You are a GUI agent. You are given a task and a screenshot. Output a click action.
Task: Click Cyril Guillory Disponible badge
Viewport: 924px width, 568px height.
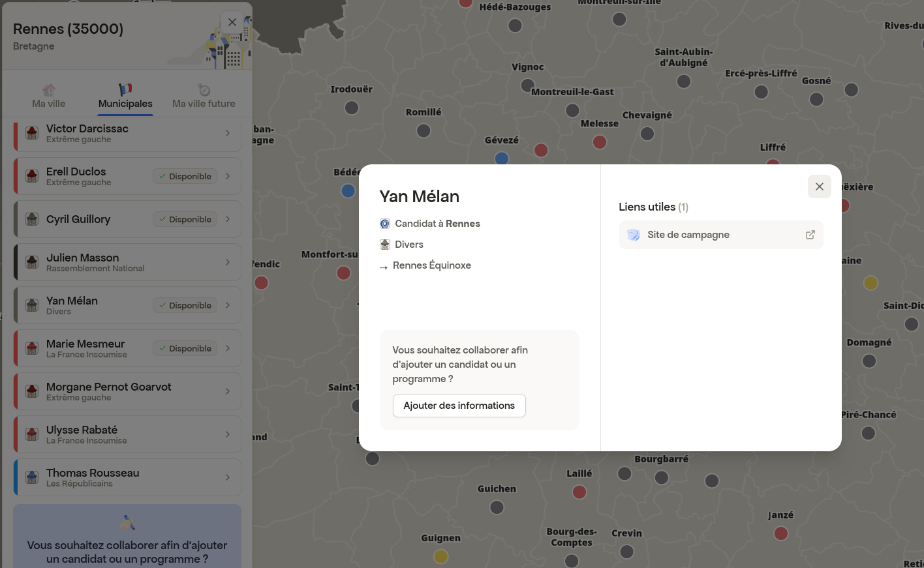[185, 219]
